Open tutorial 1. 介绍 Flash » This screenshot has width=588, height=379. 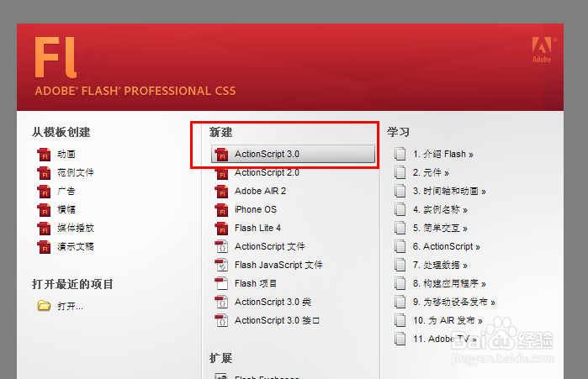tap(442, 154)
